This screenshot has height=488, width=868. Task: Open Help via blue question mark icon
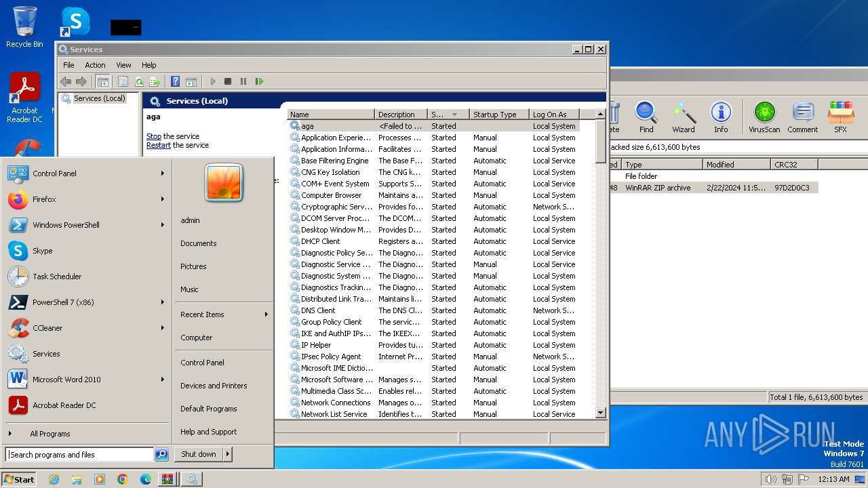pyautogui.click(x=175, y=81)
